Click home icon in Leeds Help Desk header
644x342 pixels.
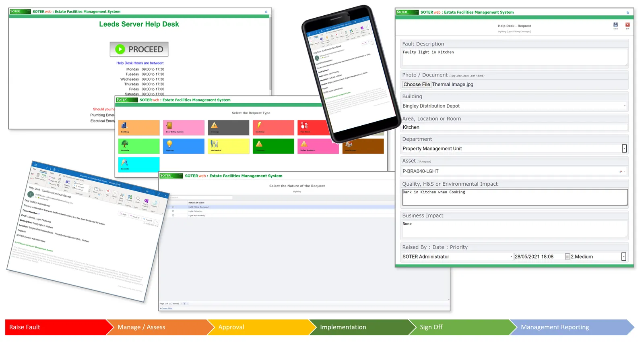point(266,12)
